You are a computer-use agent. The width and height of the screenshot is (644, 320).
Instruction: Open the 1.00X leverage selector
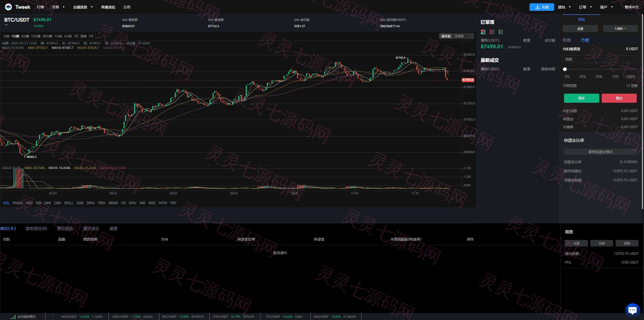620,28
